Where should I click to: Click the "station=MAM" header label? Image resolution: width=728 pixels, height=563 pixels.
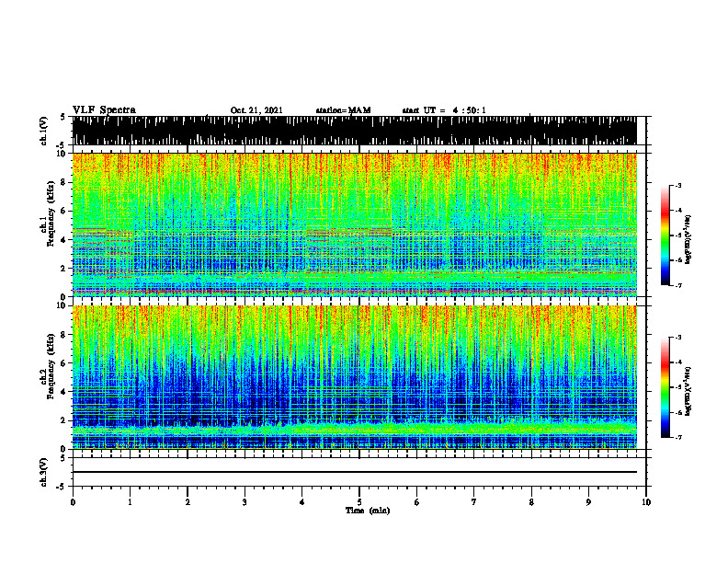(x=343, y=110)
